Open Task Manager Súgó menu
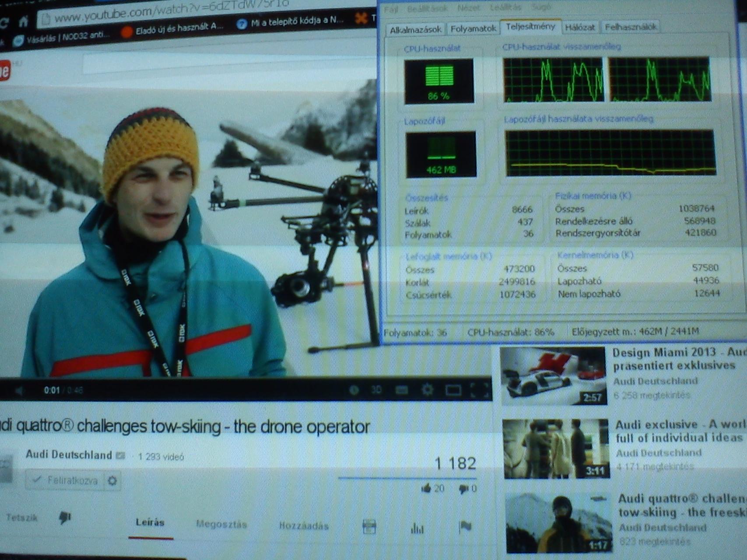Image resolution: width=747 pixels, height=560 pixels. [540, 7]
